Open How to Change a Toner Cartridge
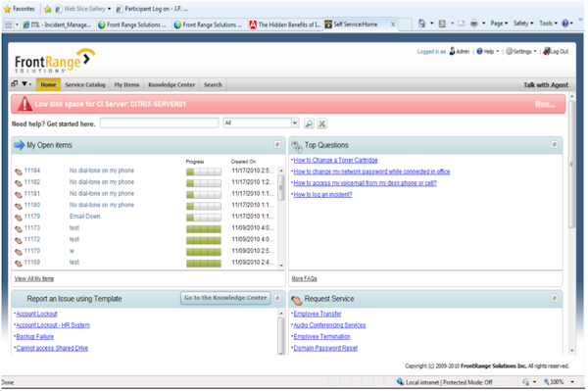This screenshot has width=588, height=391. 335,160
